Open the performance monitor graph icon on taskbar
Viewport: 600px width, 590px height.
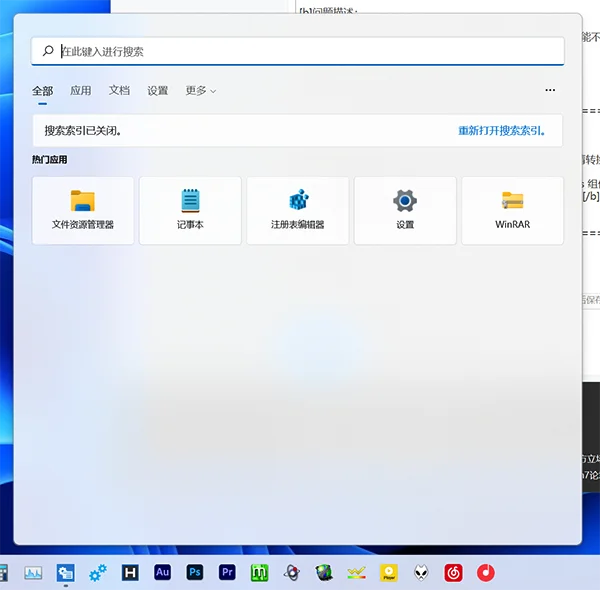tap(33, 573)
